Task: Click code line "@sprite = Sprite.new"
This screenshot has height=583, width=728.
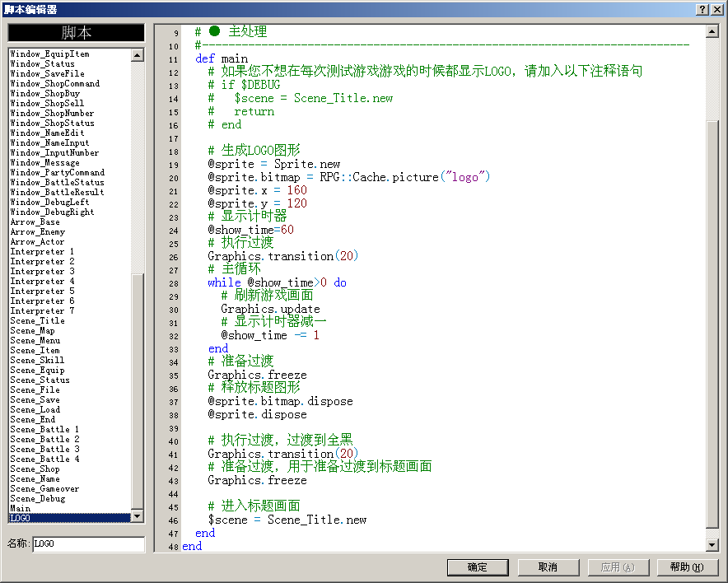Action: pyautogui.click(x=274, y=165)
